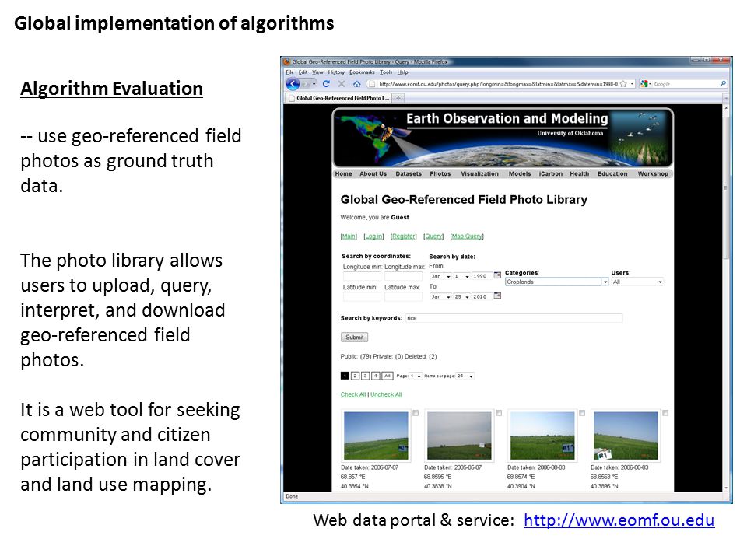The width and height of the screenshot is (747, 560).
Task: Open Education in the site navigation
Action: [612, 173]
